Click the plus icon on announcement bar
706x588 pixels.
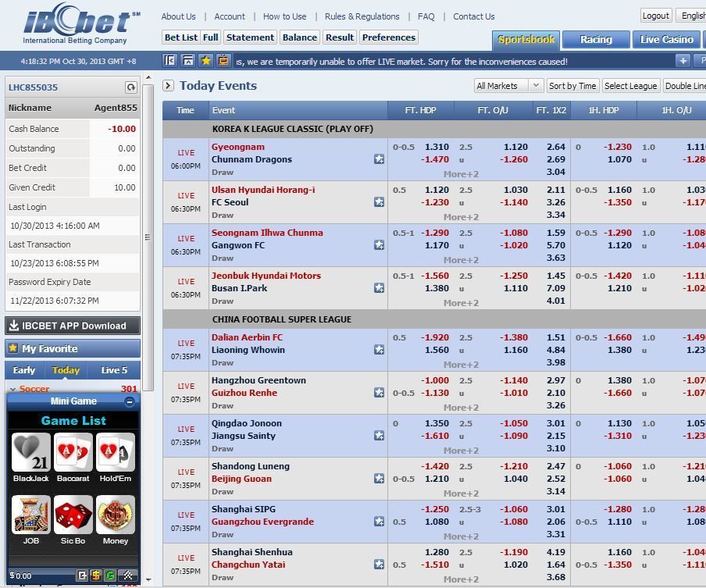[x=683, y=60]
